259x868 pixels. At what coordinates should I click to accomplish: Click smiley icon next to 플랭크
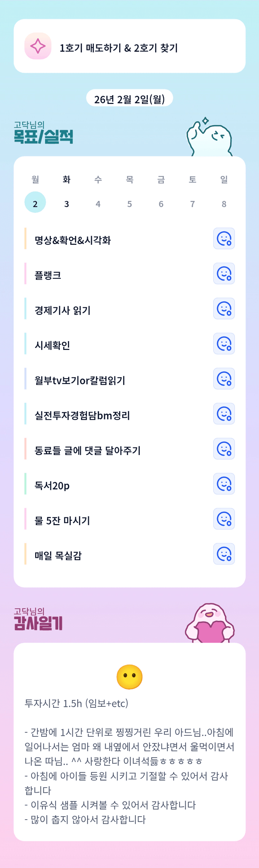pyautogui.click(x=224, y=273)
